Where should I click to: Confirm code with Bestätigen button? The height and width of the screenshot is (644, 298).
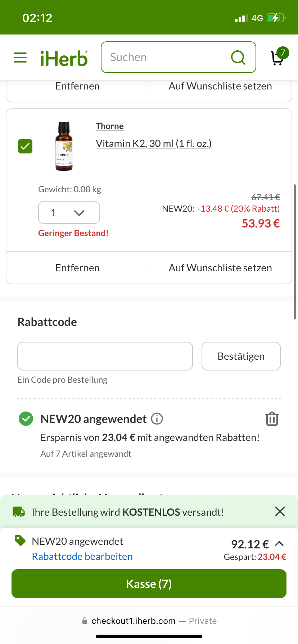(241, 356)
